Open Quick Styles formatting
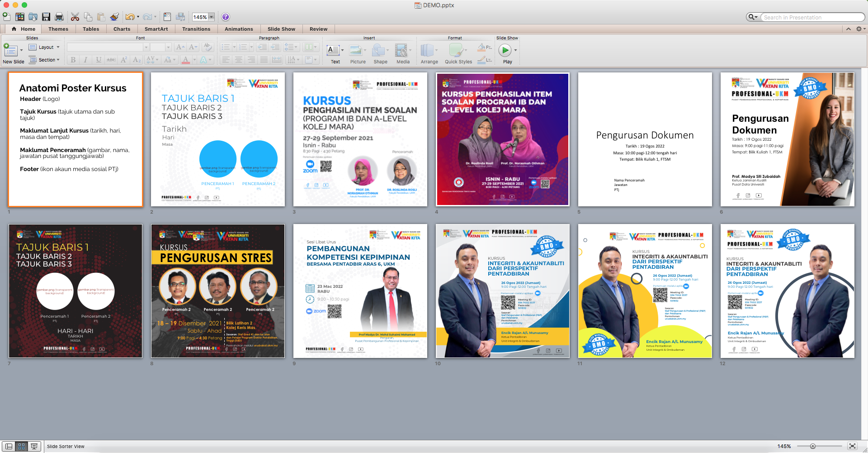Viewport: 868px width, 453px height. (x=458, y=51)
